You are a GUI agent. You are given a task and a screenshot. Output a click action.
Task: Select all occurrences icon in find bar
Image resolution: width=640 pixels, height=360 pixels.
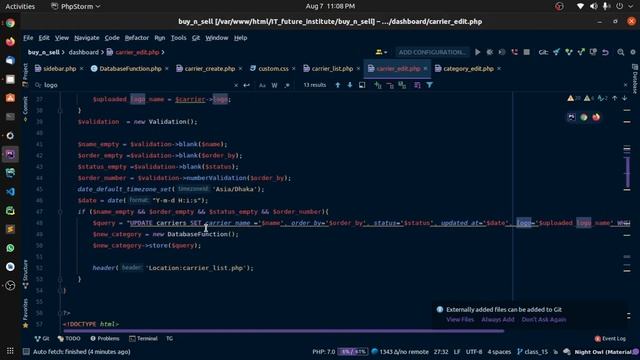(x=402, y=85)
